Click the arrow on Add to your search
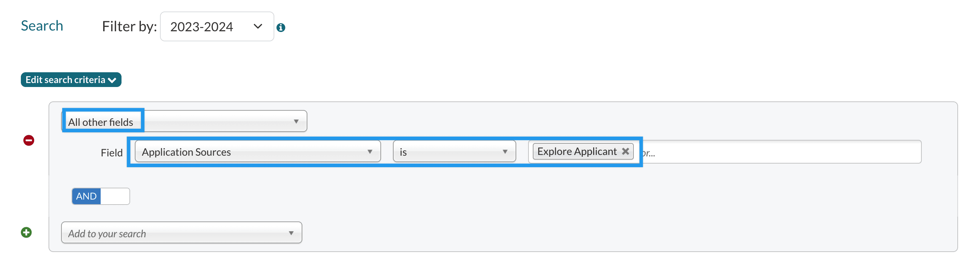Image resolution: width=980 pixels, height=261 pixels. pyautogui.click(x=291, y=233)
